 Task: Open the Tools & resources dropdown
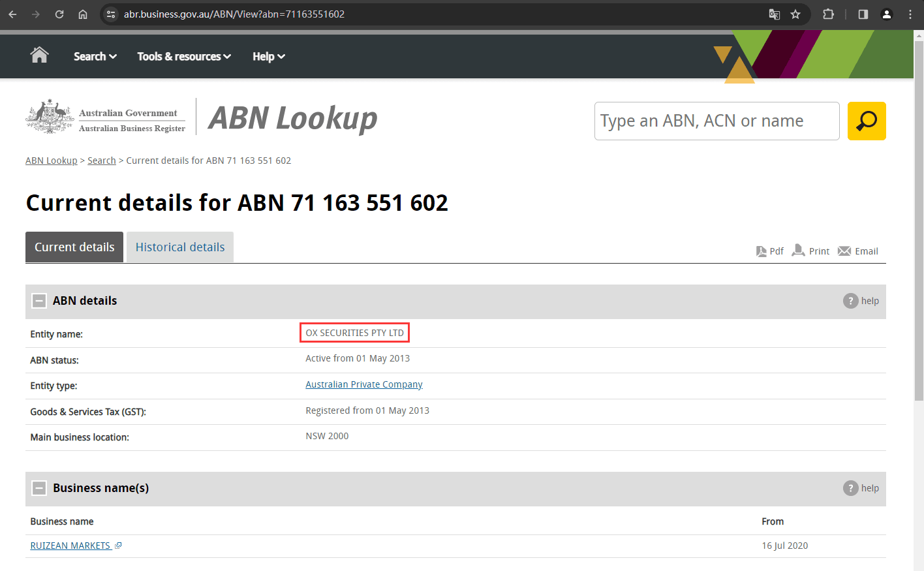click(x=184, y=56)
